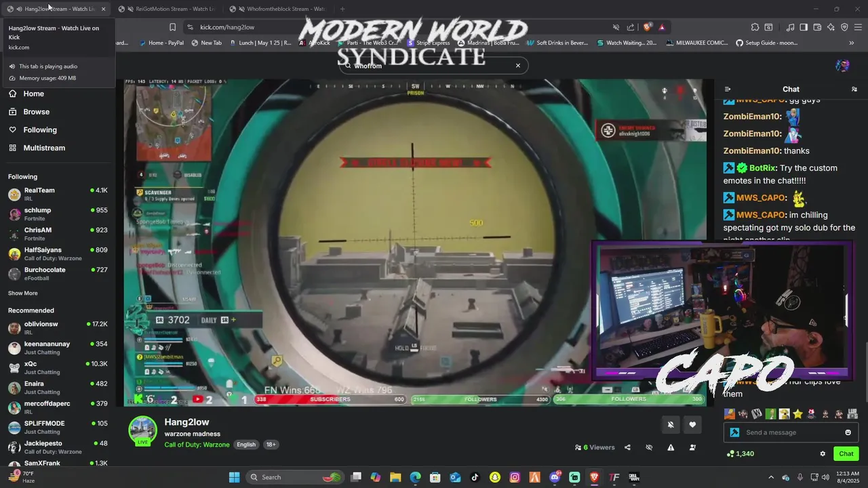
Task: Report stream using warning triangle icon
Action: (x=671, y=447)
